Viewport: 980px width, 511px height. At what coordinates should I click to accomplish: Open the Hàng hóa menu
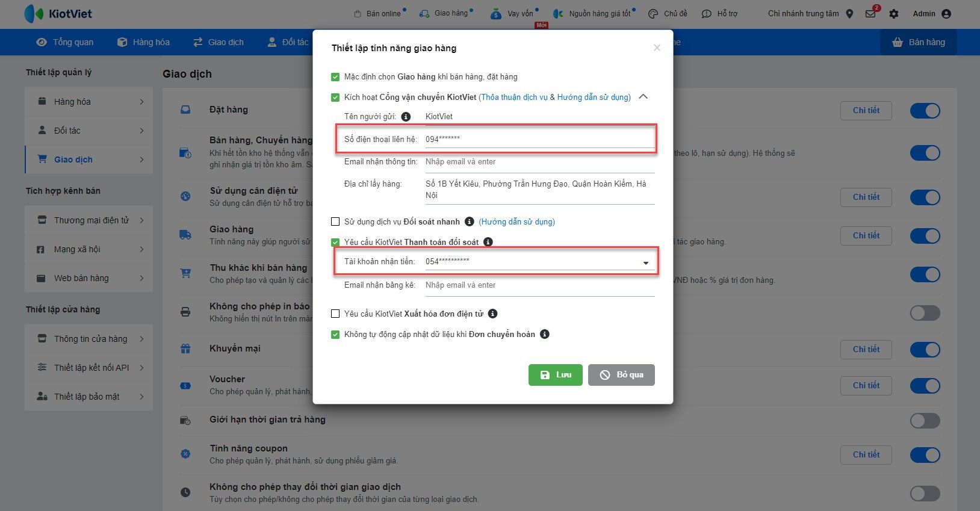[143, 42]
